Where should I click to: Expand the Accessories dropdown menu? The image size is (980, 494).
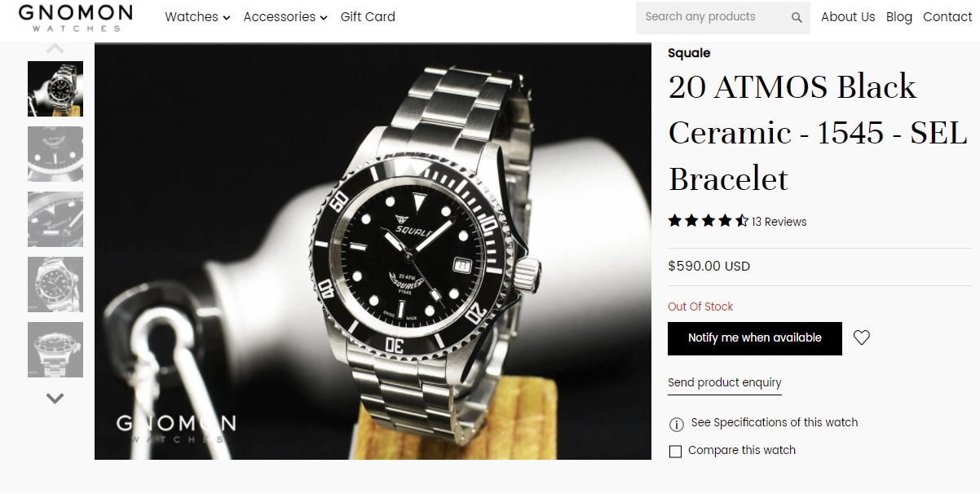tap(285, 16)
